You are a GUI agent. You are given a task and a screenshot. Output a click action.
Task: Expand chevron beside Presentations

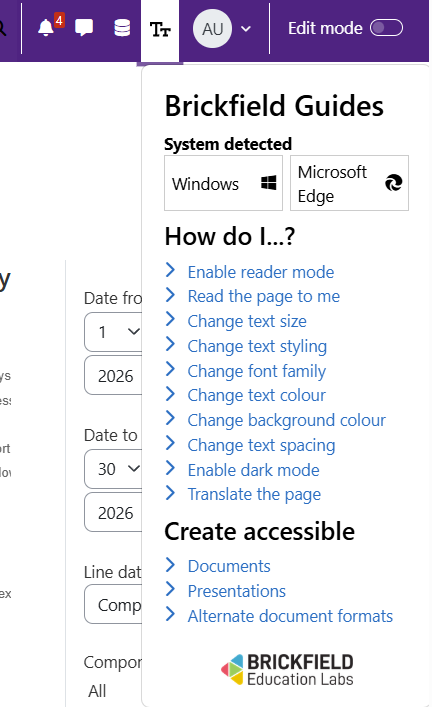170,588
